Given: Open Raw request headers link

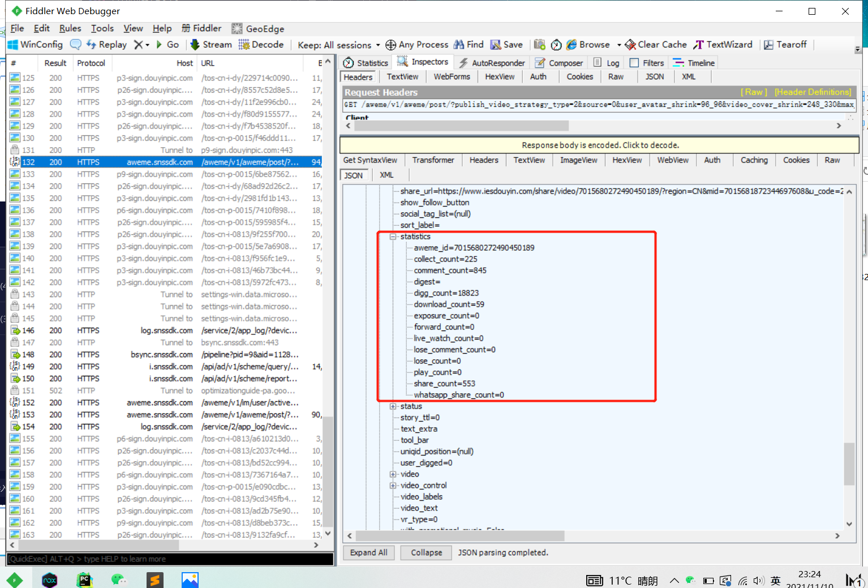Looking at the screenshot, I should pyautogui.click(x=754, y=92).
